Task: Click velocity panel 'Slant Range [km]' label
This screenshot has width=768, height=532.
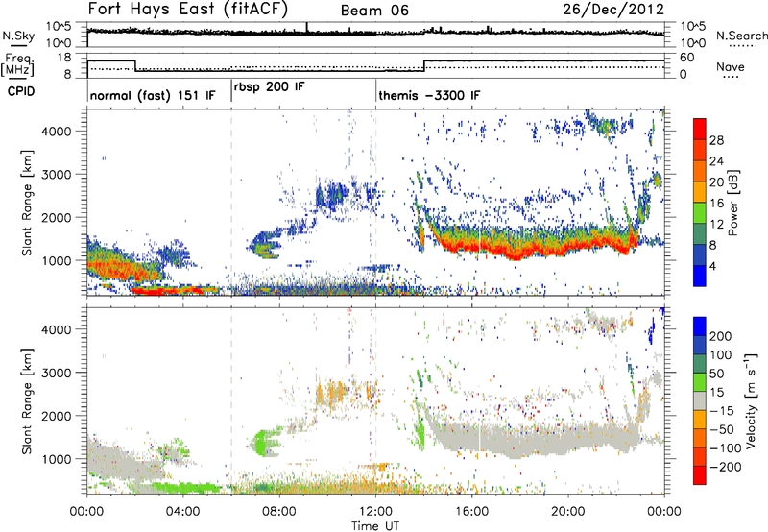Action: [x=27, y=401]
